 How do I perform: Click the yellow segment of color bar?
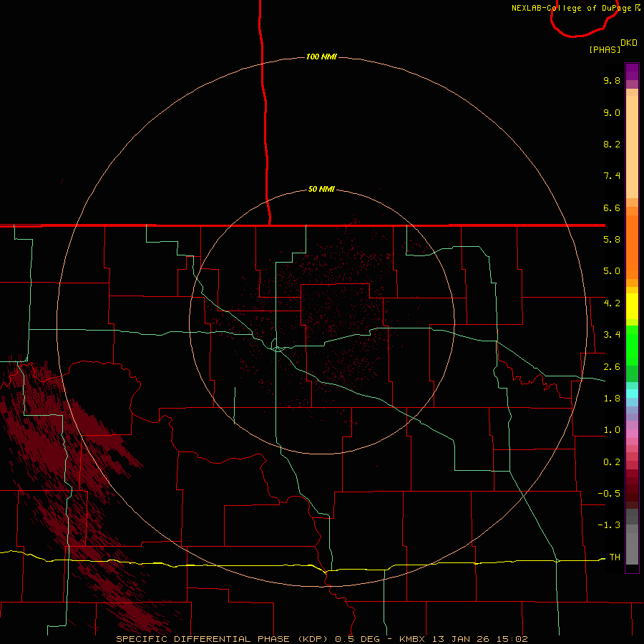pyautogui.click(x=632, y=306)
